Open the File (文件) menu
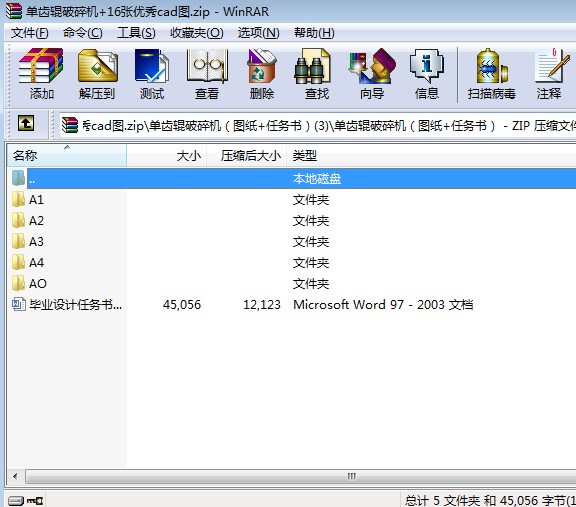Image resolution: width=576 pixels, height=507 pixels. click(29, 33)
